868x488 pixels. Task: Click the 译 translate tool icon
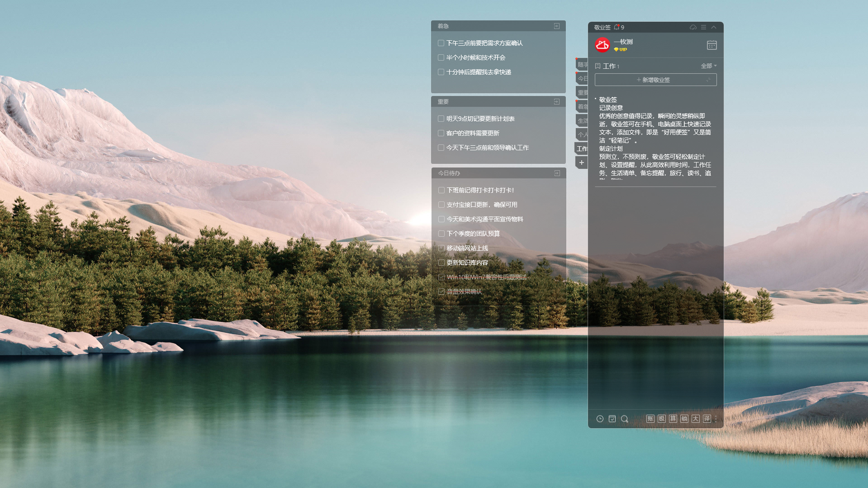pos(707,419)
